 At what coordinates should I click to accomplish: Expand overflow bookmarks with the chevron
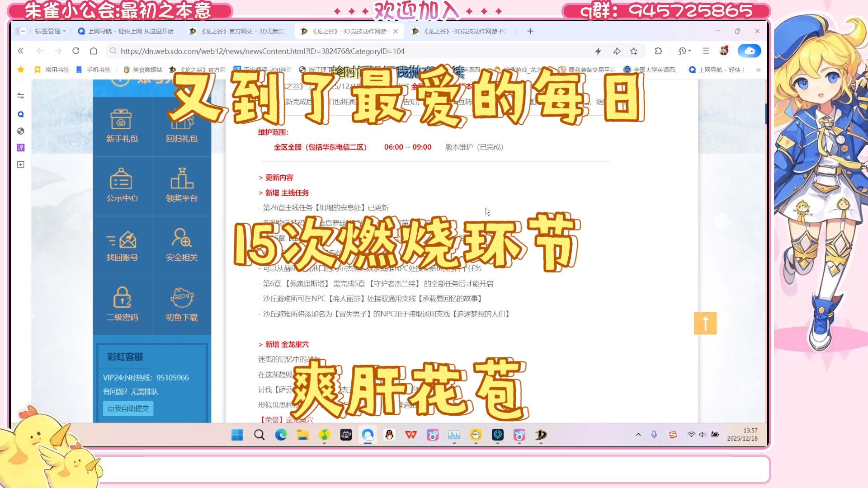(x=758, y=70)
